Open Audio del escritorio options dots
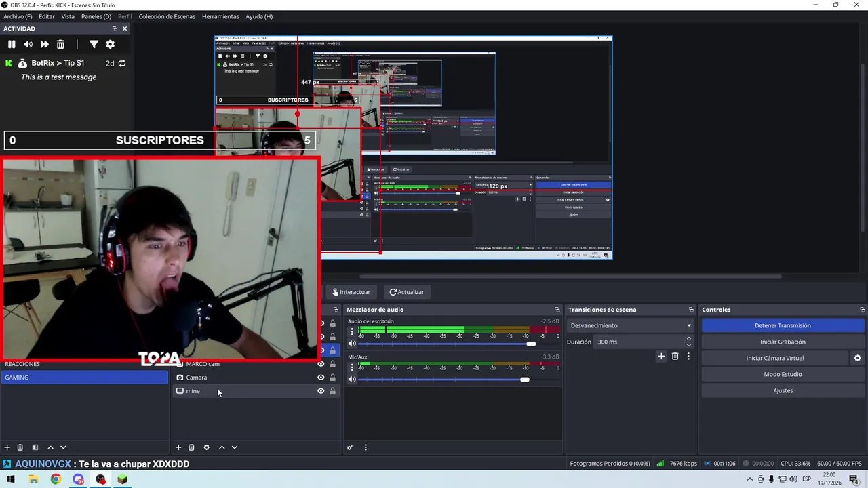Viewport: 868px width, 488px height. pos(352,331)
